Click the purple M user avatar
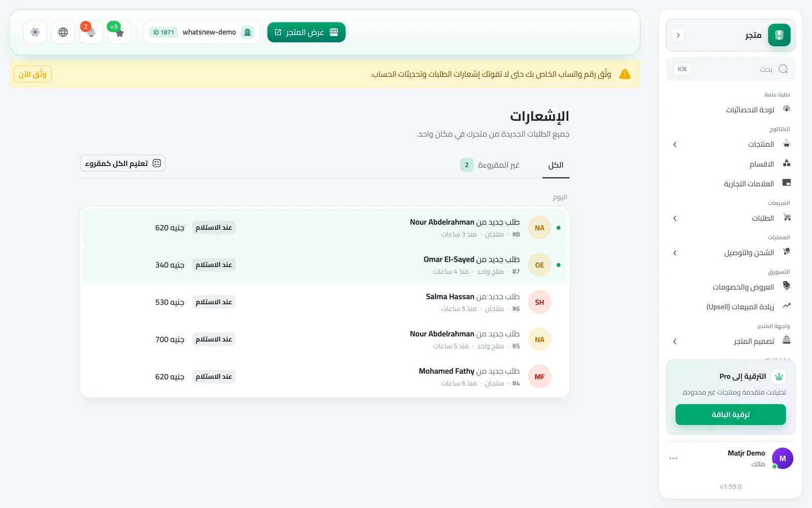 tap(783, 458)
